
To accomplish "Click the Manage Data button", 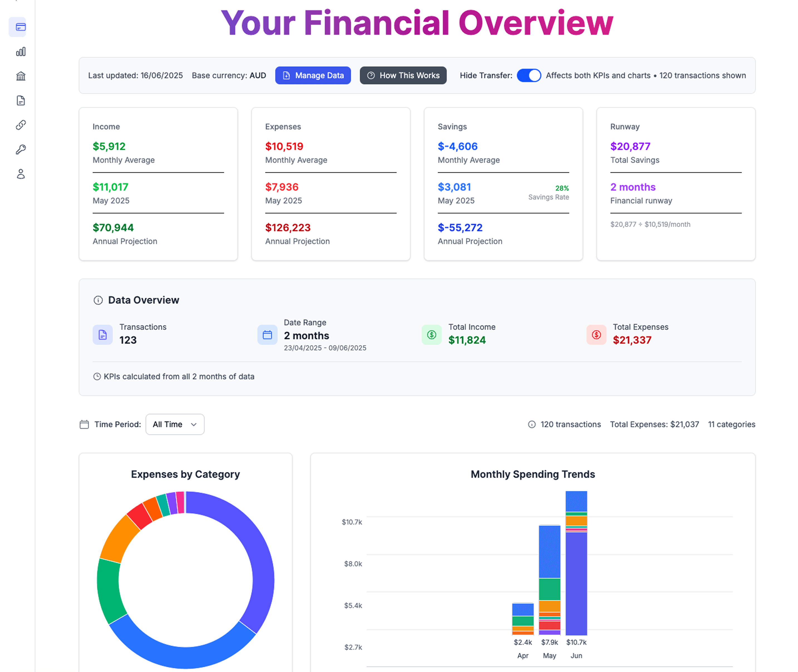I will click(313, 75).
